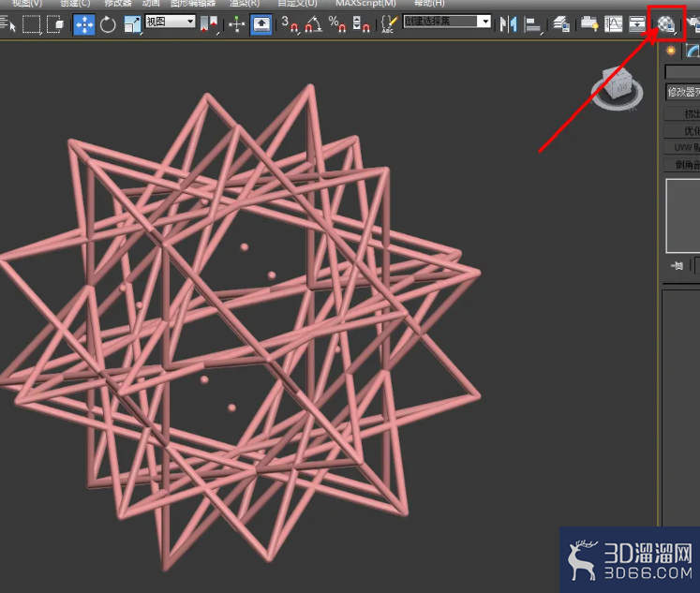Image resolution: width=700 pixels, height=593 pixels.
Task: Toggle the 3D Snaps button
Action: [290, 24]
